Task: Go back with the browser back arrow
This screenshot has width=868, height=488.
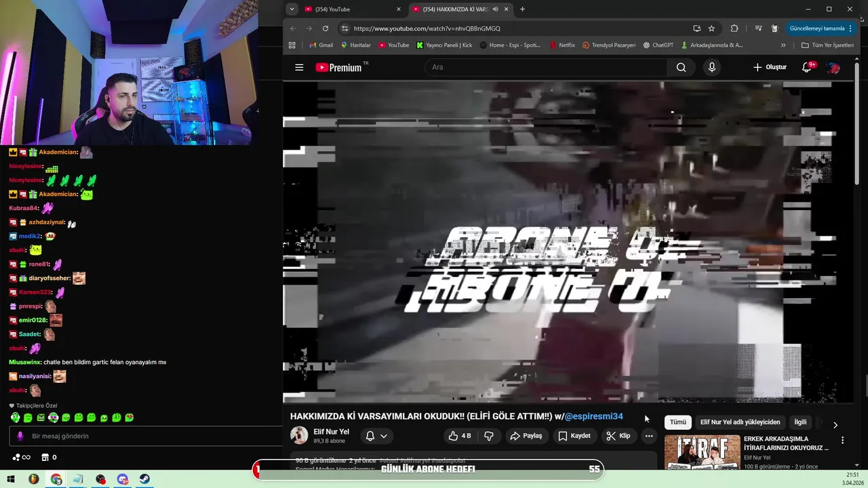Action: [293, 28]
